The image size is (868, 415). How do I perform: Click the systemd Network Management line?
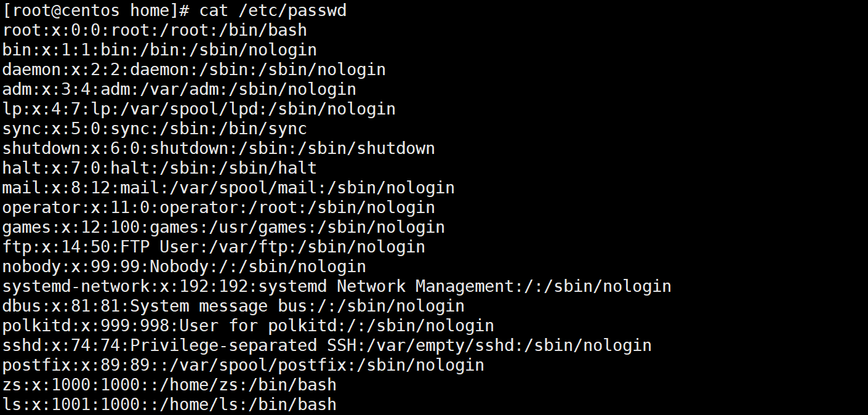coord(337,286)
